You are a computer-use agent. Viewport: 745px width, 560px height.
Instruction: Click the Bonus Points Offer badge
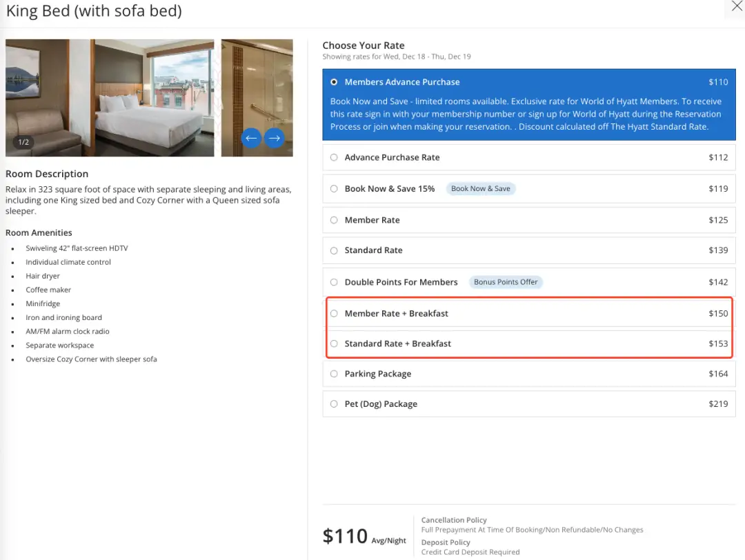506,282
